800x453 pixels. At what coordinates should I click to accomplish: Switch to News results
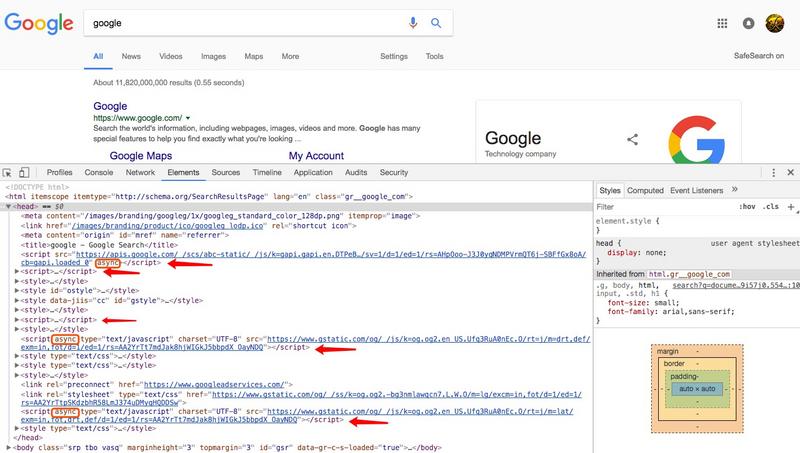(x=131, y=56)
